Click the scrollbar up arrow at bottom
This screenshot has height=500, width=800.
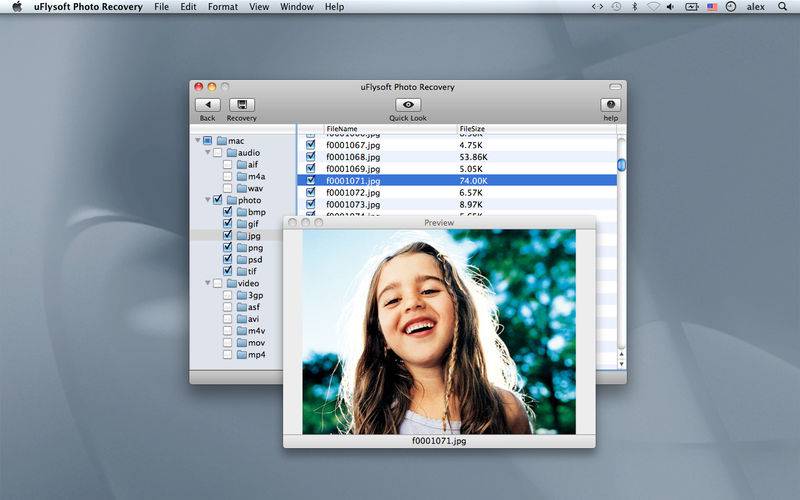point(621,354)
